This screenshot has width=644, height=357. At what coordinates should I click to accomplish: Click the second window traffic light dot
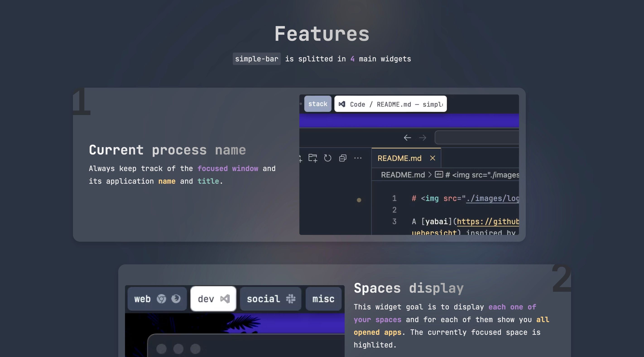coord(178,349)
